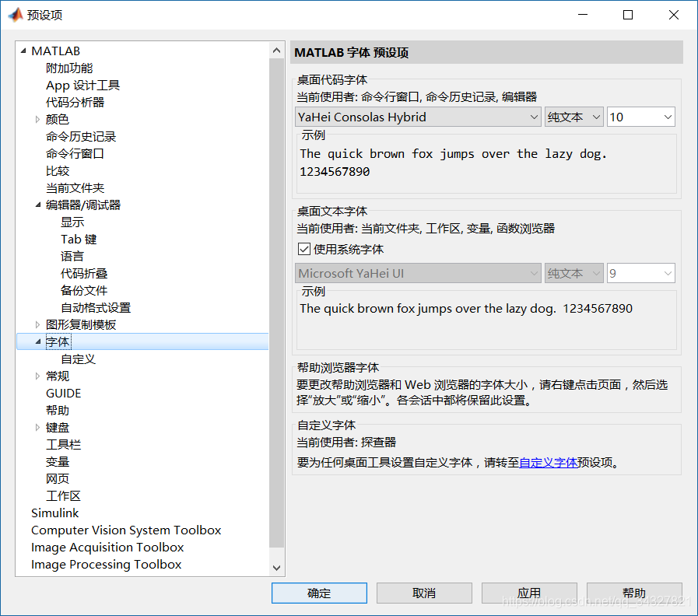Select Simulink in the tree
This screenshot has height=616, width=698.
[54, 513]
